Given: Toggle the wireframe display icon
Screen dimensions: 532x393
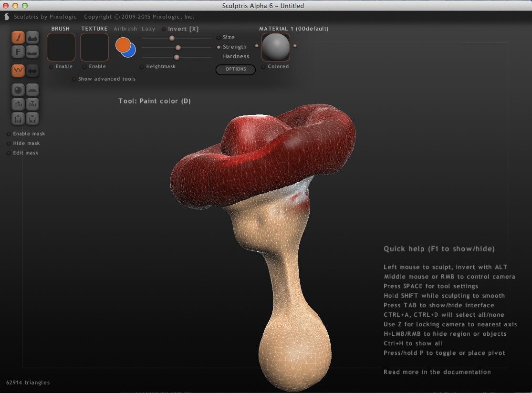Looking at the screenshot, I should coord(18,71).
